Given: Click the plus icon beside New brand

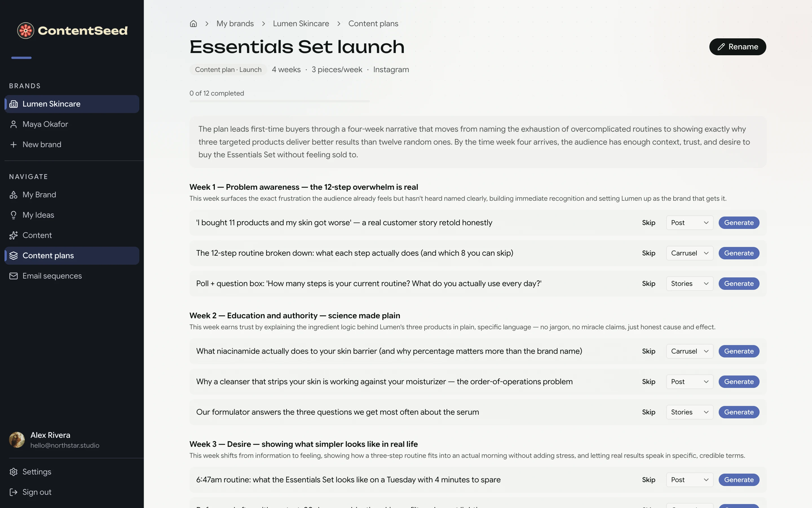Looking at the screenshot, I should 14,144.
